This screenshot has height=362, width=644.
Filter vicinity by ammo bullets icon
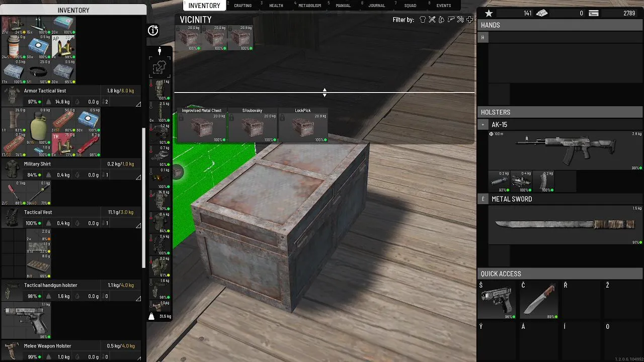[460, 20]
